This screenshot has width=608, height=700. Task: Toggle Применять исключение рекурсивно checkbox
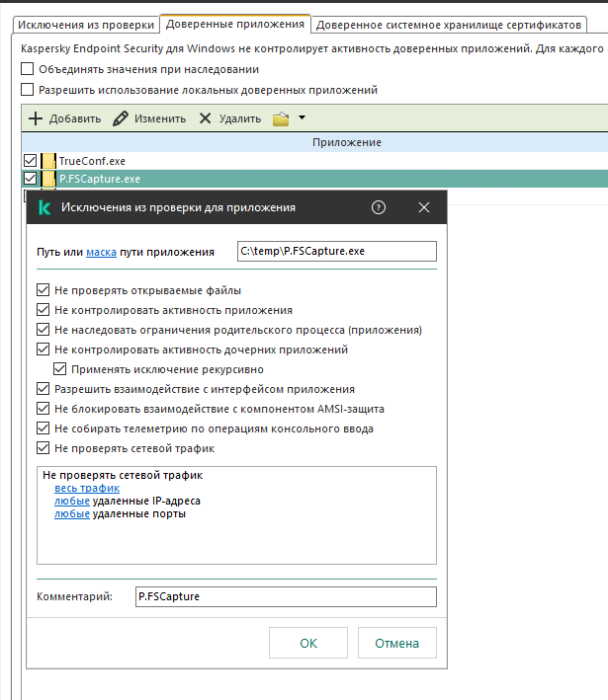pyautogui.click(x=60, y=369)
